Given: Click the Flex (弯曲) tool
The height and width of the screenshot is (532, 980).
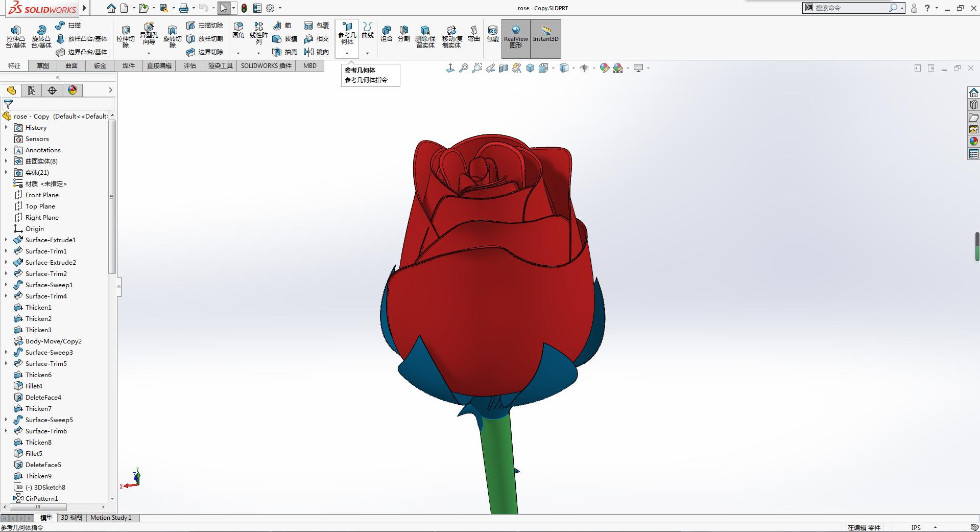Looking at the screenshot, I should coord(474,34).
